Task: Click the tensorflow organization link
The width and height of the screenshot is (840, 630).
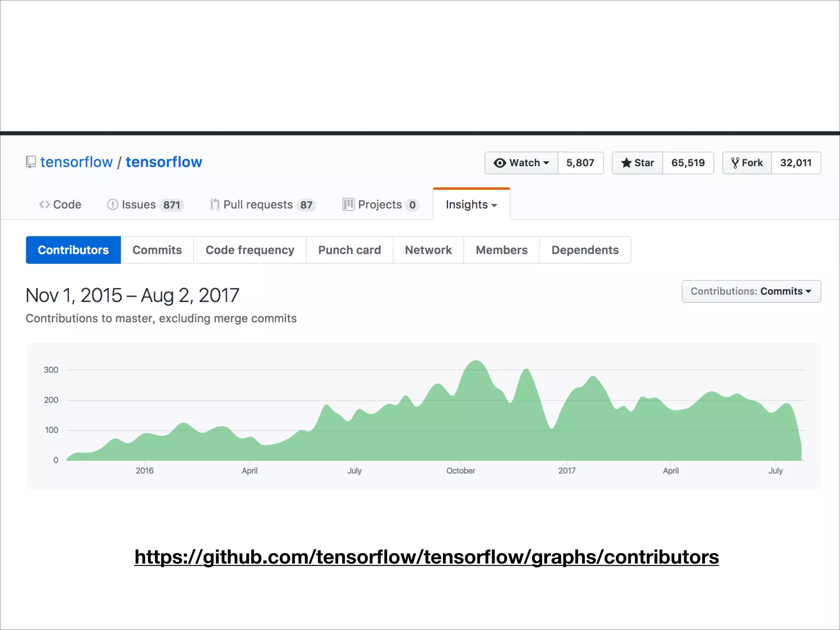Action: [76, 162]
